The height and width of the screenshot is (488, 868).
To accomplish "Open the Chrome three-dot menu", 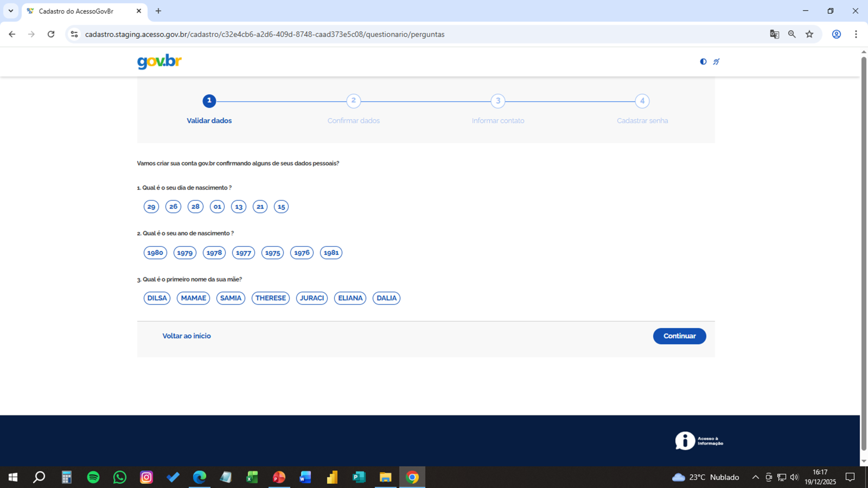I will 856,34.
